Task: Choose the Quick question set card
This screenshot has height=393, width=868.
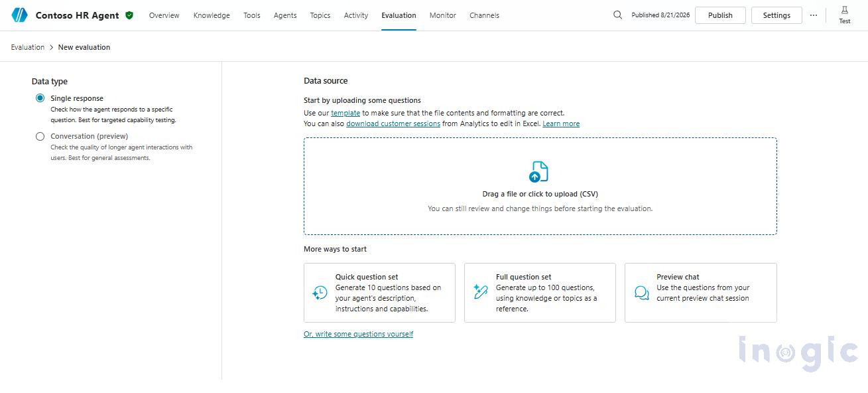Action: coord(379,293)
